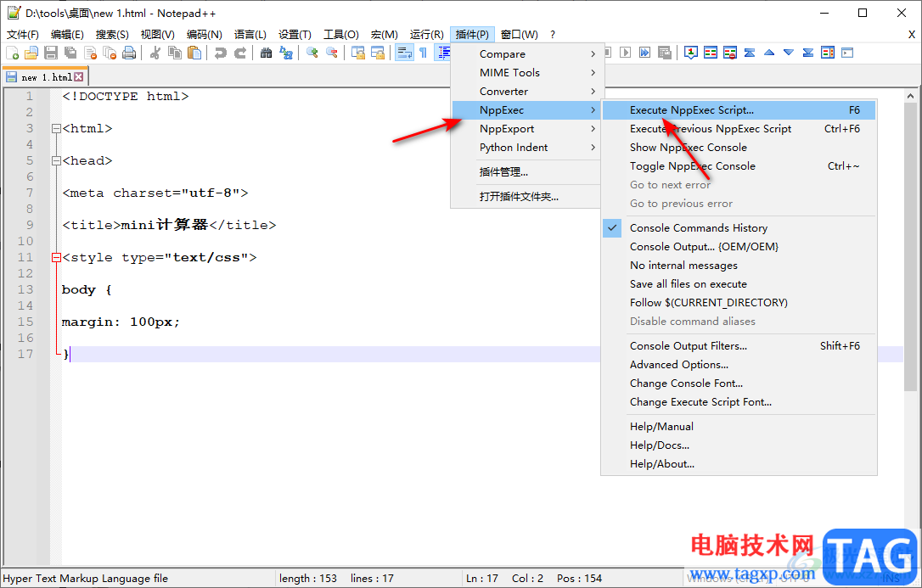
Task: Toggle Save all files on execute
Action: [x=739, y=284]
